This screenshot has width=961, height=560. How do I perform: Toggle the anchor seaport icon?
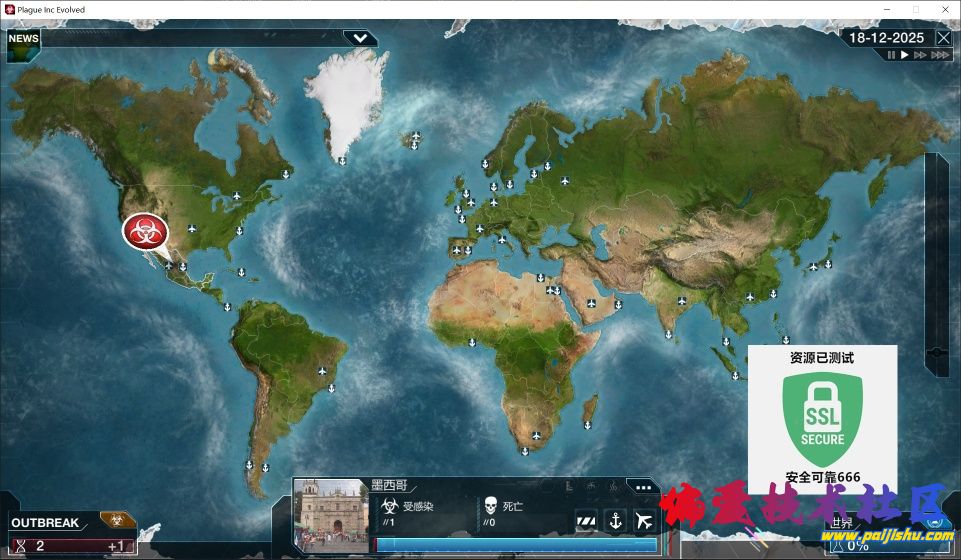[616, 521]
